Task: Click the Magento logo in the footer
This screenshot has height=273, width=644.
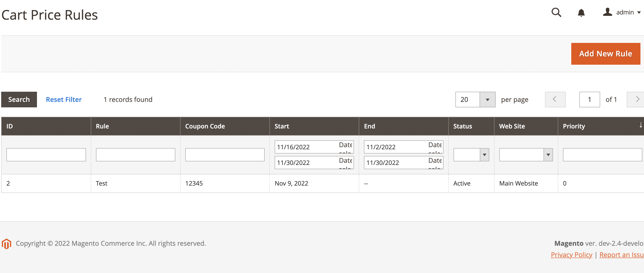Action: pyautogui.click(x=7, y=243)
